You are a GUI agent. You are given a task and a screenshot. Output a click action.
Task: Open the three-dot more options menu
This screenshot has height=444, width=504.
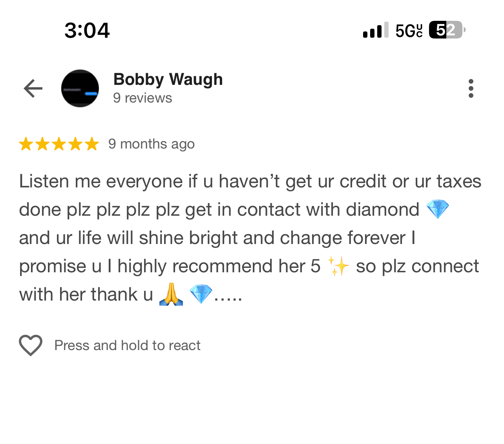coord(471,88)
